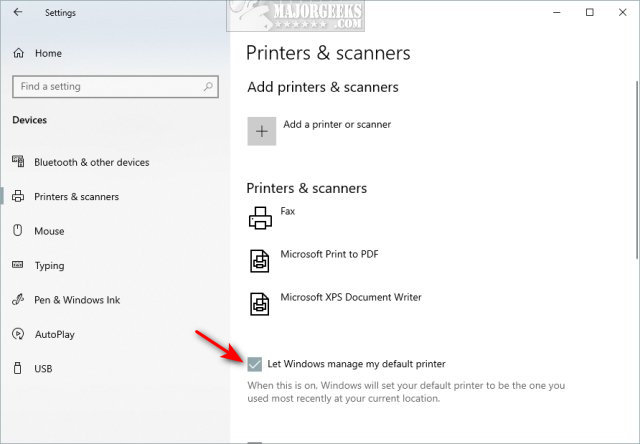The image size is (640, 444).
Task: Uncheck Let Windows manage my default printer
Action: click(x=255, y=364)
